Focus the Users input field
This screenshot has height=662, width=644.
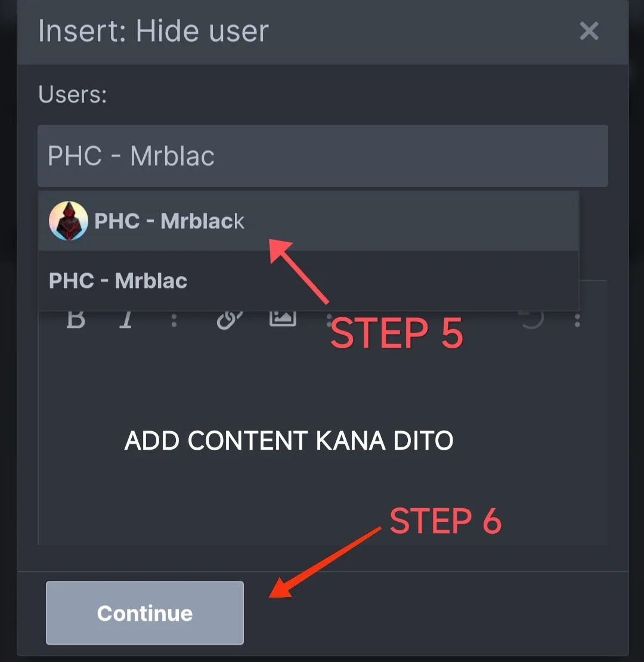pyautogui.click(x=323, y=156)
